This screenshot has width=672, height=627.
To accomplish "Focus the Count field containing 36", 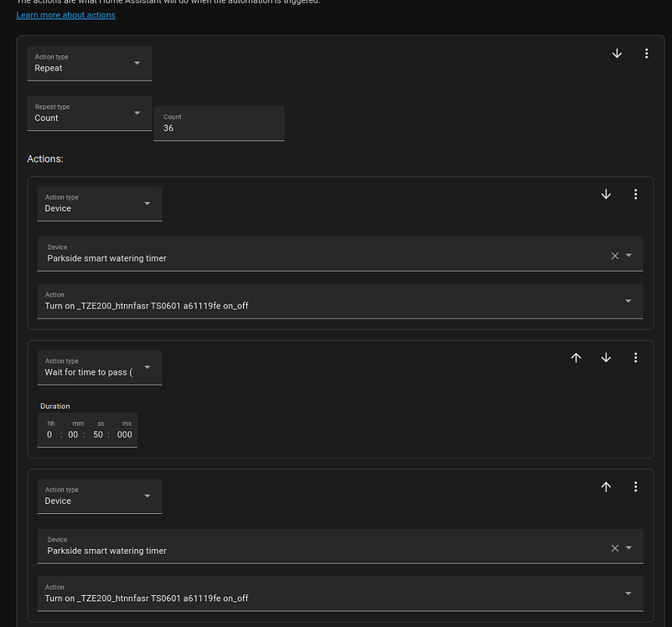I will click(x=219, y=123).
